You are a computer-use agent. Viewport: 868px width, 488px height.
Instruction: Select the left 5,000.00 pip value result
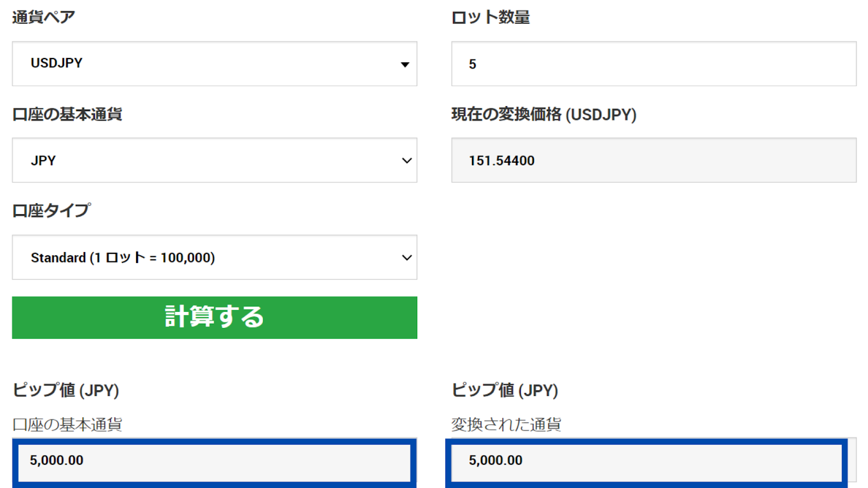click(x=214, y=461)
